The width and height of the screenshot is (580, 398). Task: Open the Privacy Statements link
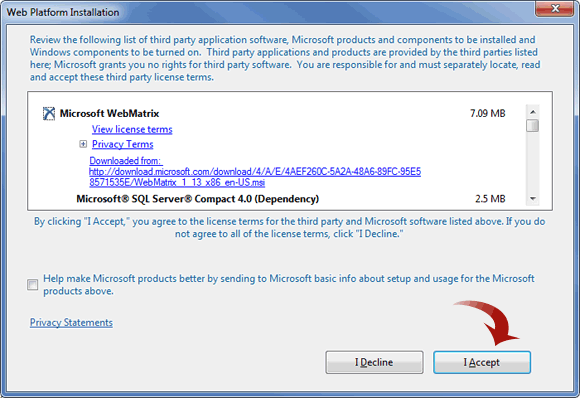pyautogui.click(x=71, y=323)
